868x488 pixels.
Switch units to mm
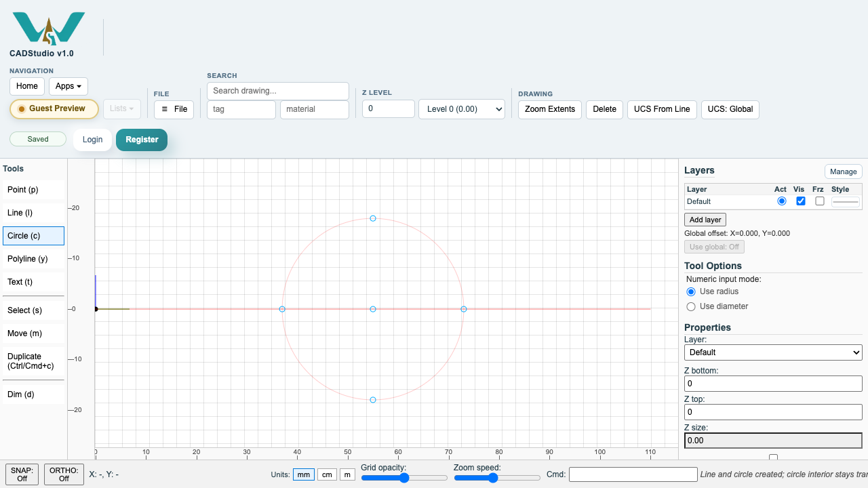[x=304, y=474]
